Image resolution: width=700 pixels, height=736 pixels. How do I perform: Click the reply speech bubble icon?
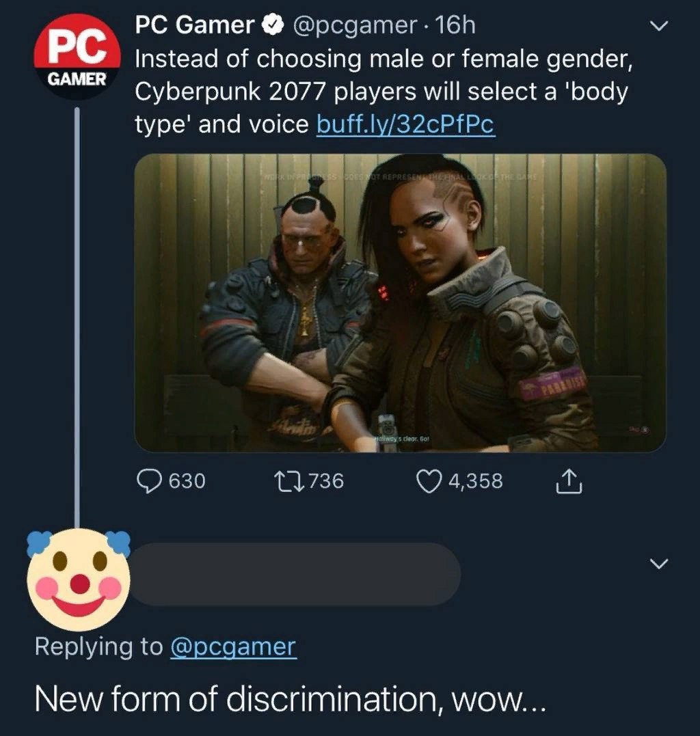149,481
